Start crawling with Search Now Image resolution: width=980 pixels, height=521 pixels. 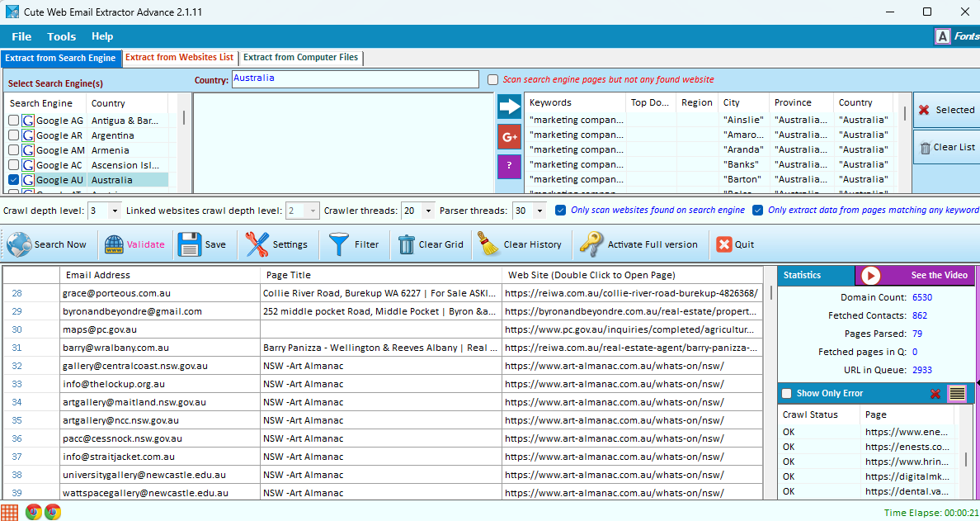[48, 244]
